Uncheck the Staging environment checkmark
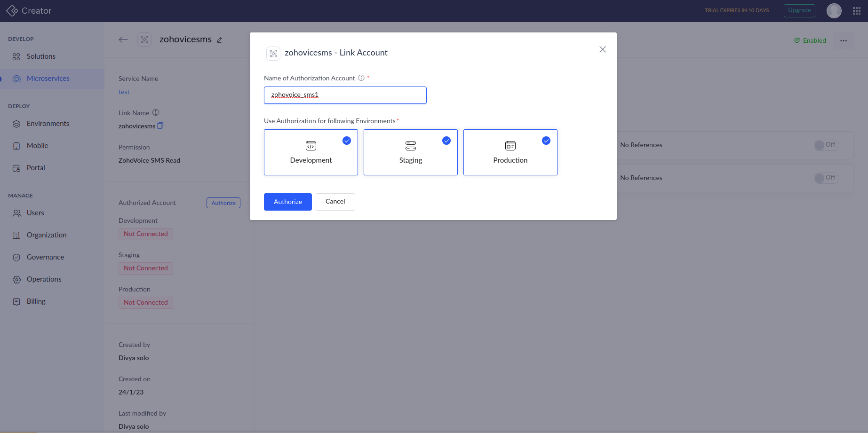The height and width of the screenshot is (433, 868). [x=446, y=141]
